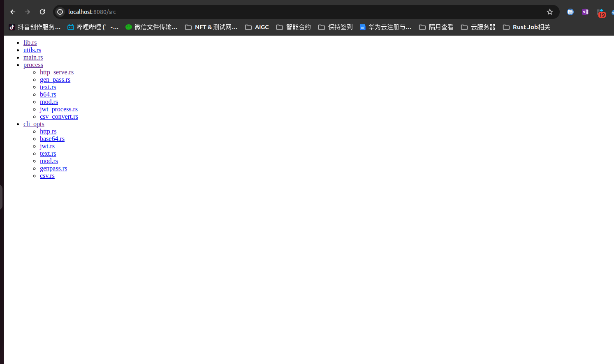Open mod.rs under cli_opts
This screenshot has height=364, width=614.
point(49,161)
